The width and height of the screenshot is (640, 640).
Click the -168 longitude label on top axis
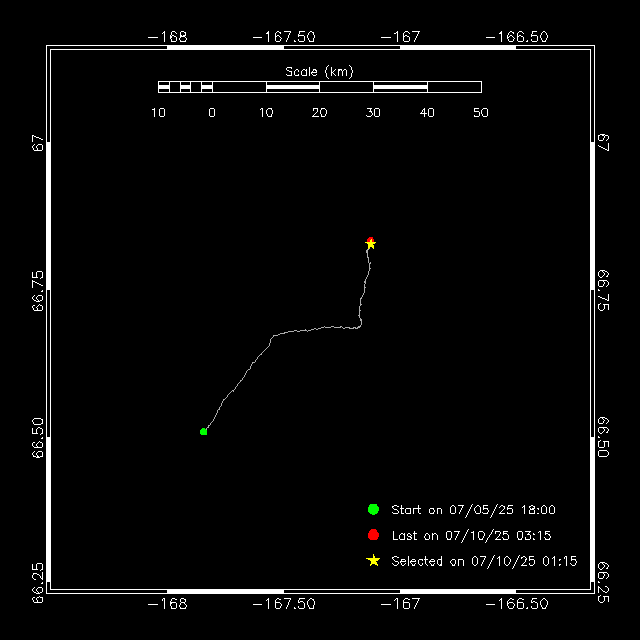[x=168, y=37]
